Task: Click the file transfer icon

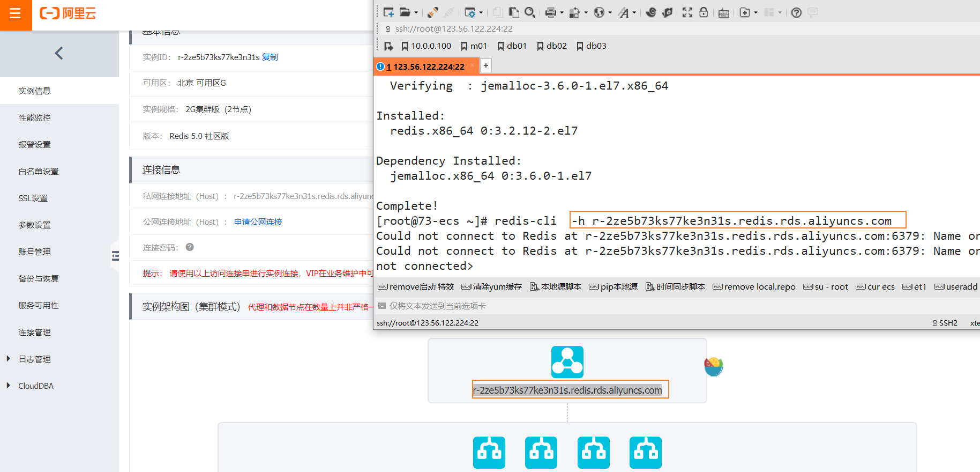Action: click(574, 12)
